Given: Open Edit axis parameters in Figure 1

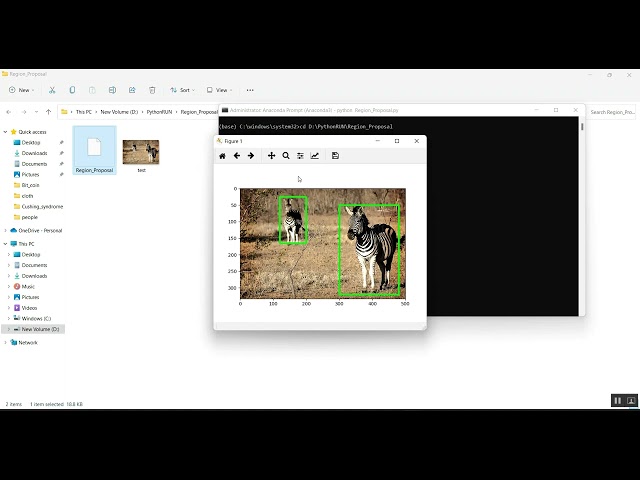Looking at the screenshot, I should 315,156.
